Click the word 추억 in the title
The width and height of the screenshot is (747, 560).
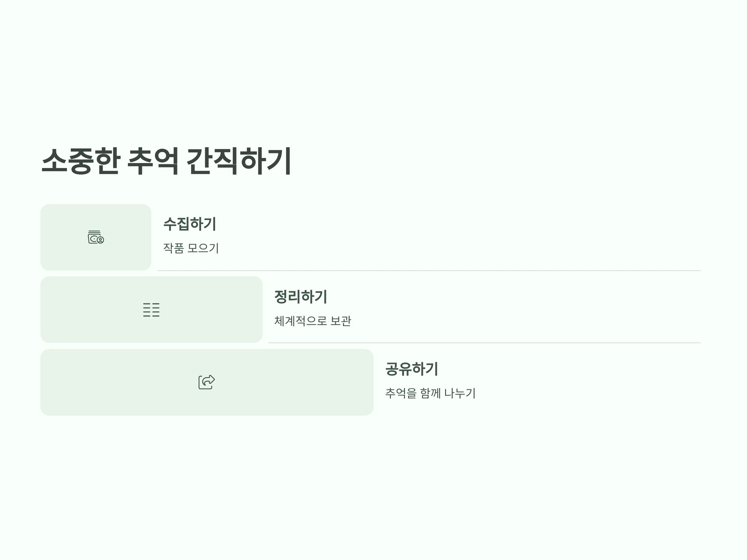click(153, 161)
